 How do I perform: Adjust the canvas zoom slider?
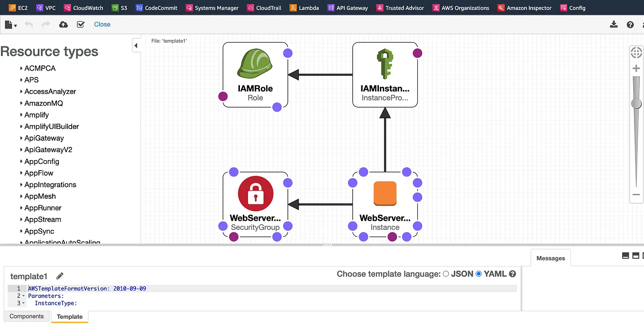coord(636,103)
